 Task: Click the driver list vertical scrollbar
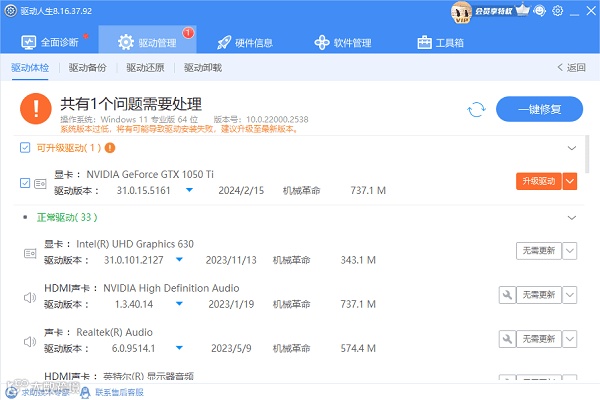587,154
